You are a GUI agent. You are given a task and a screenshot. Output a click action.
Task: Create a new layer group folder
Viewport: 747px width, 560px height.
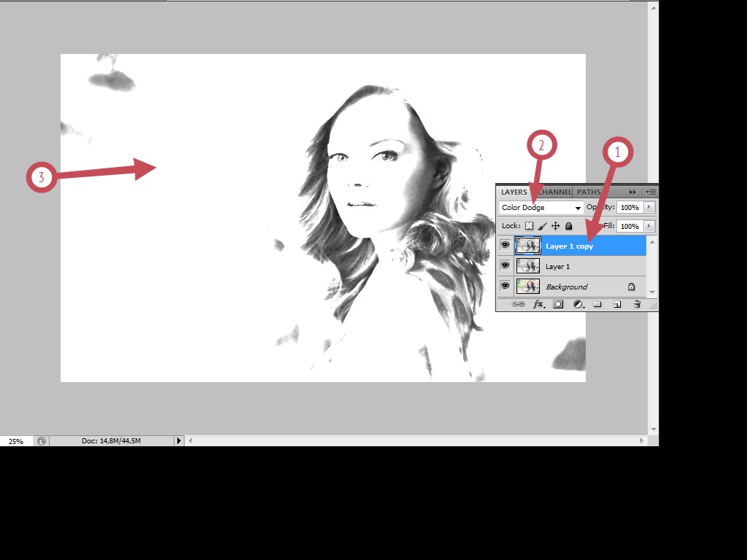click(x=597, y=304)
